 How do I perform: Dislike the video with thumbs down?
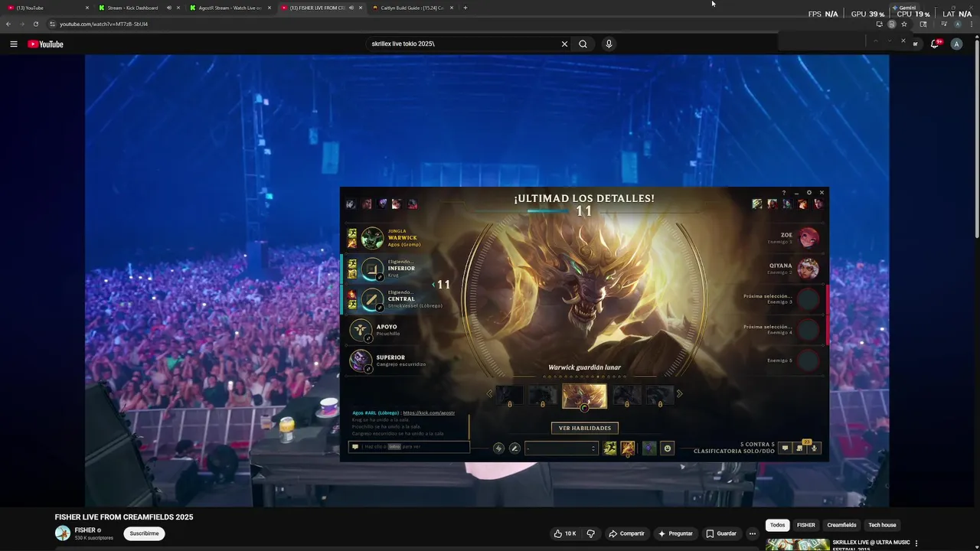pyautogui.click(x=590, y=533)
